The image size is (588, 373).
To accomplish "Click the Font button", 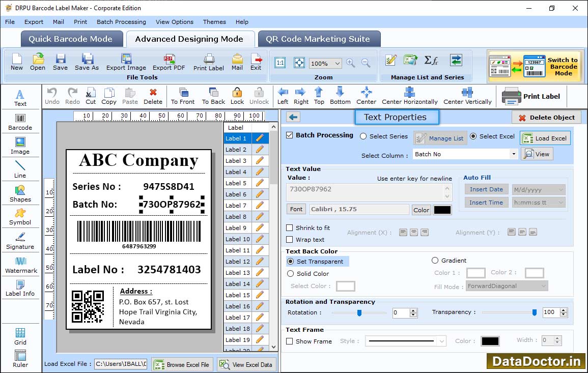I will coord(296,209).
